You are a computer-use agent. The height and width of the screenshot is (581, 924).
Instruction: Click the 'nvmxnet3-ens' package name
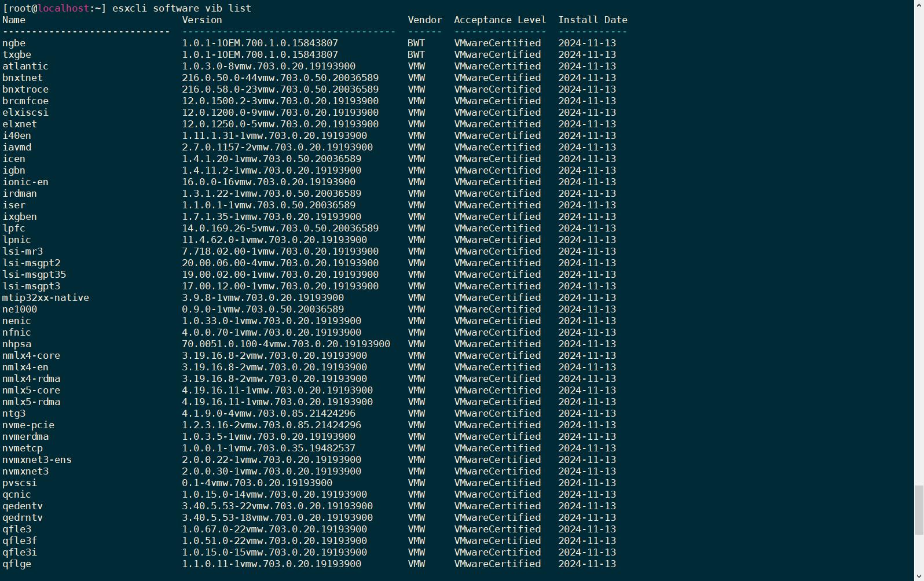pyautogui.click(x=37, y=459)
